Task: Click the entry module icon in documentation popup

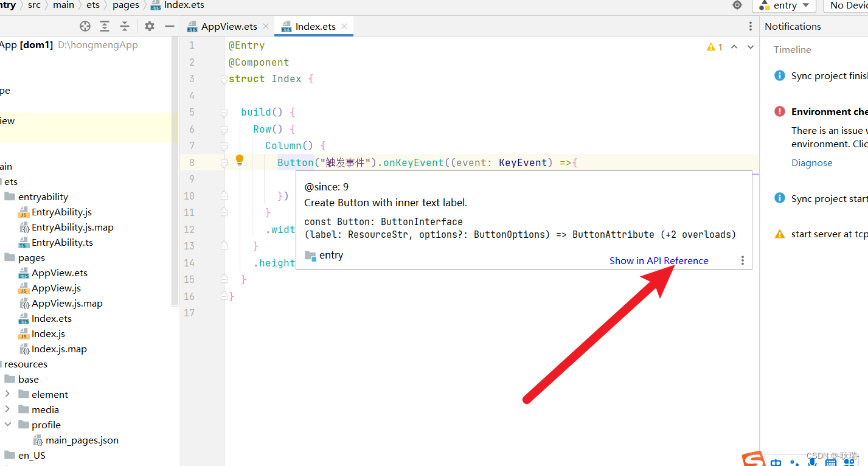Action: pos(310,256)
